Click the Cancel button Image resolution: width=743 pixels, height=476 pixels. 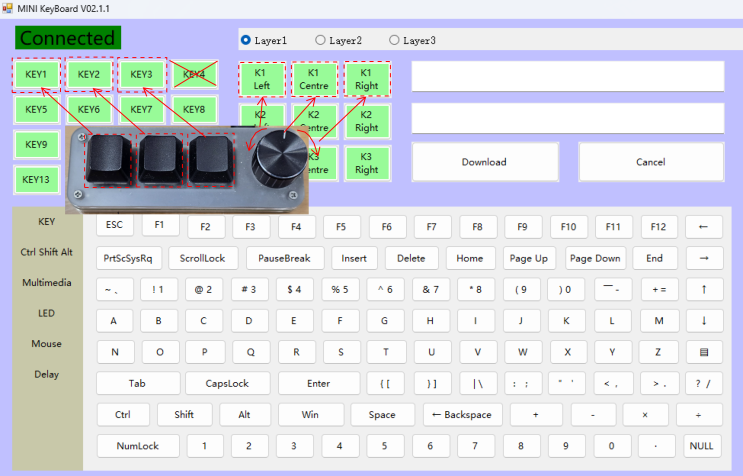point(651,162)
